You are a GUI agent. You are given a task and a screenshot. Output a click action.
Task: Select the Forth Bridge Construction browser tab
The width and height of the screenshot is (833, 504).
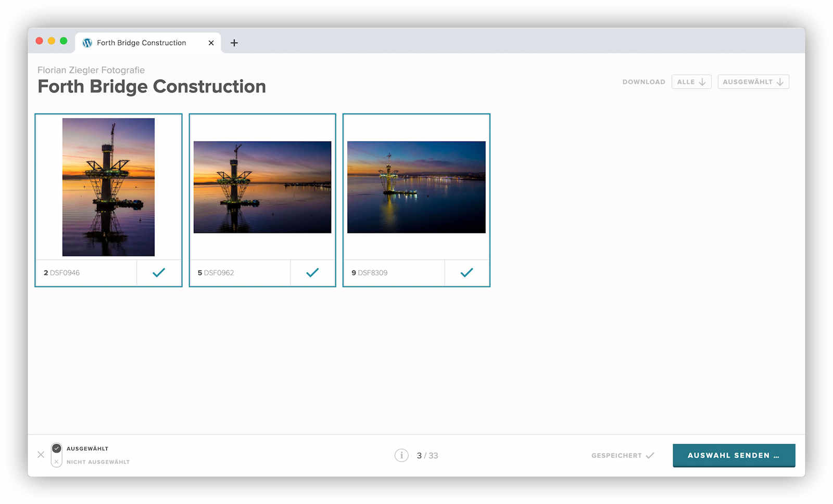[141, 43]
